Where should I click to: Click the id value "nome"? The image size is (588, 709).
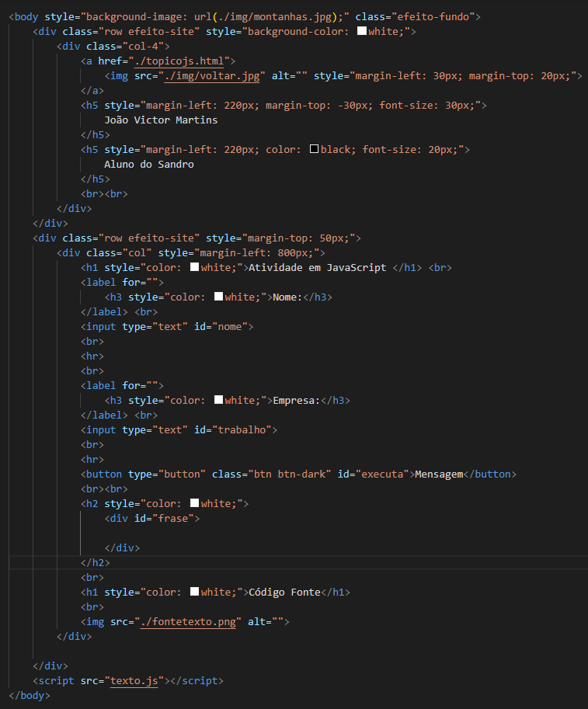tap(230, 327)
